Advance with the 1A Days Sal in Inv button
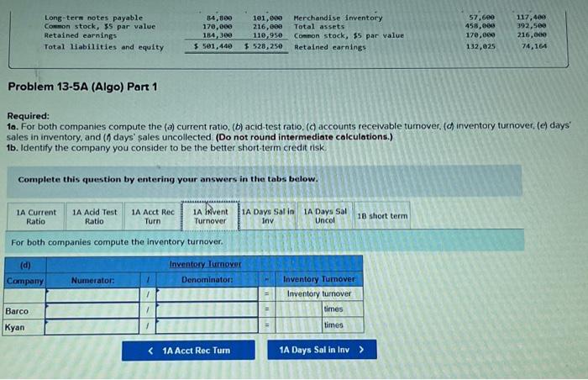 click(x=322, y=350)
